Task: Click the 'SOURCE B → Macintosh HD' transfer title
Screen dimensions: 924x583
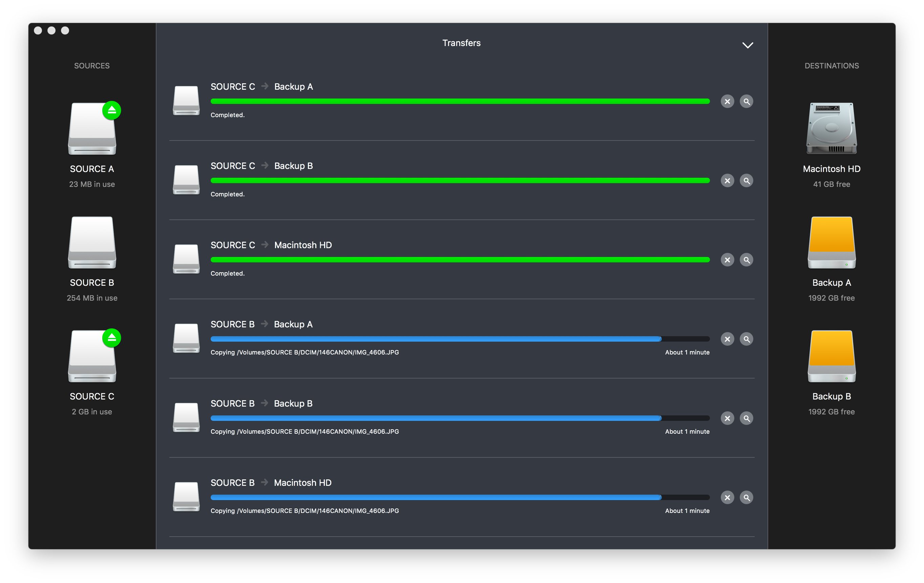Action: coord(271,483)
